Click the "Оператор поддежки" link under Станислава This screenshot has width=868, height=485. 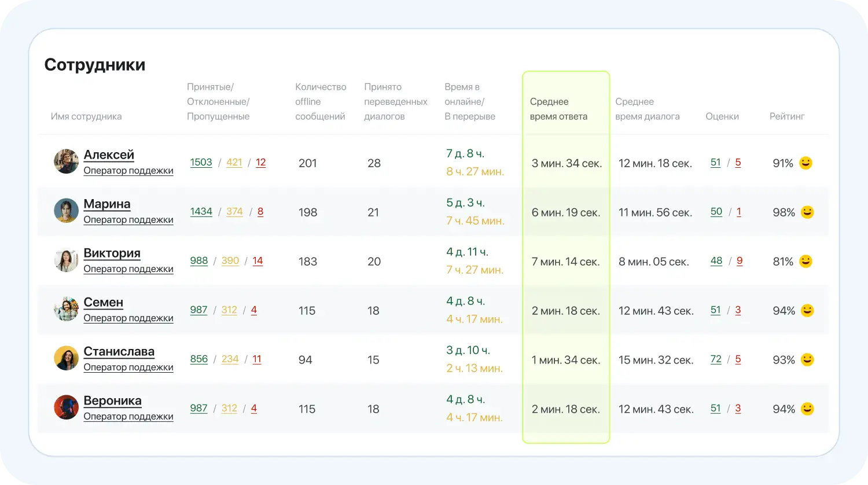128,368
